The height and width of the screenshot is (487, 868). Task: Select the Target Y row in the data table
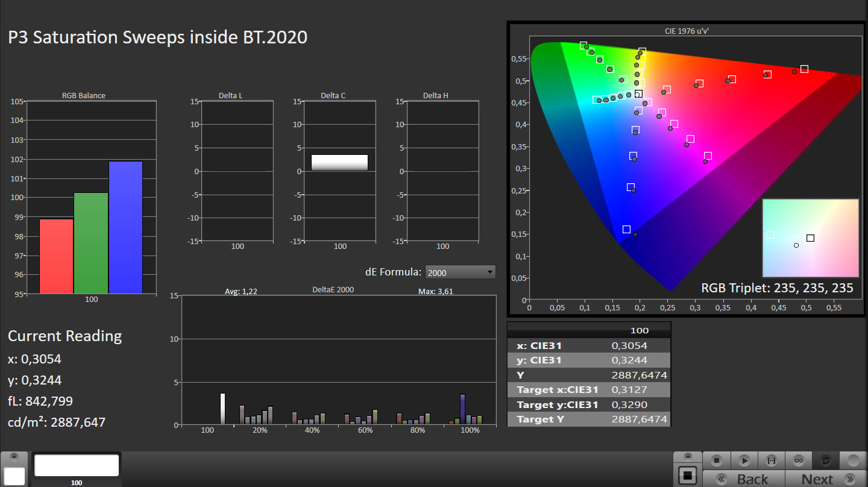point(588,419)
